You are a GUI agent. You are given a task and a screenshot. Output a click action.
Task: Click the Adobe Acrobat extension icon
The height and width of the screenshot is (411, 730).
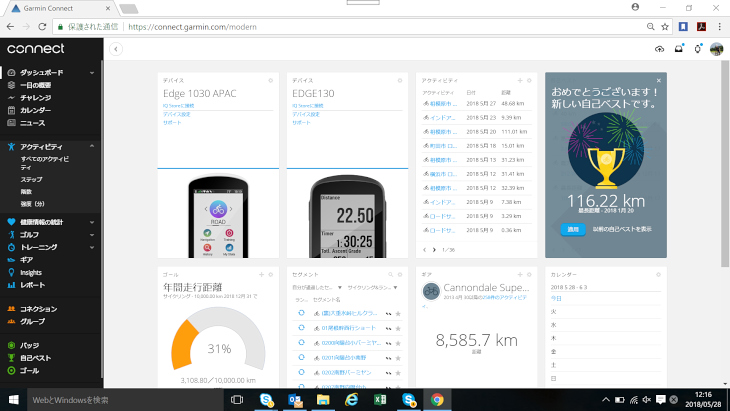click(701, 27)
